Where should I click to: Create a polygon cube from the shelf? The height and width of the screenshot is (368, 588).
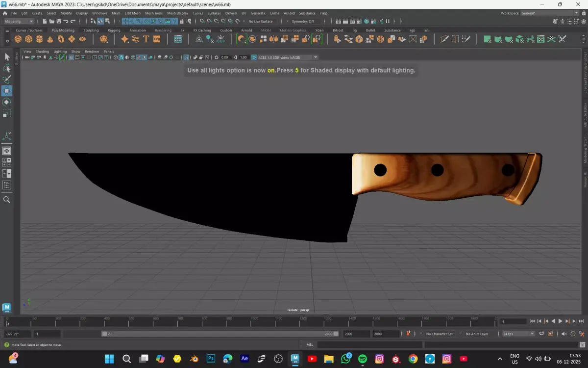pyautogui.click(x=28, y=39)
